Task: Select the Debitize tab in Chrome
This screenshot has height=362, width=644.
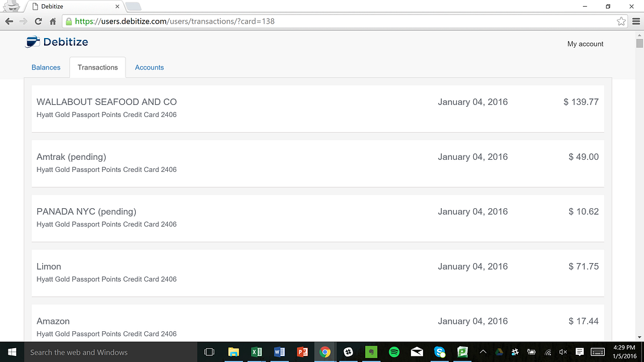Action: 74,7
